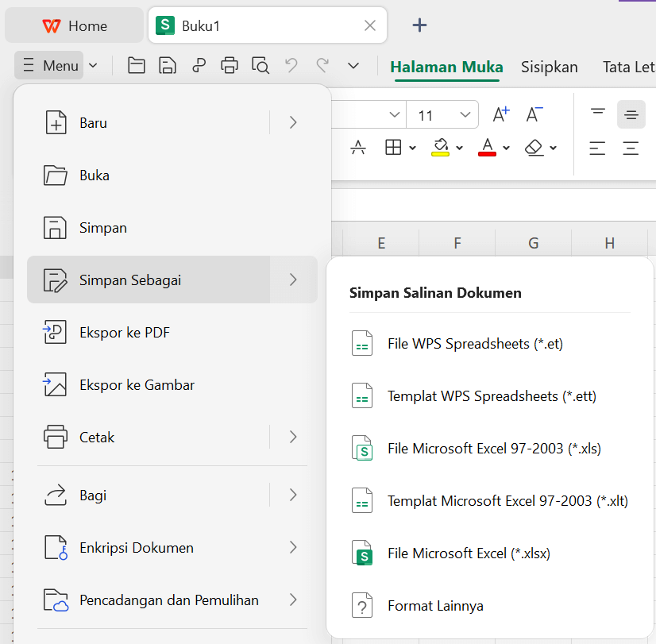This screenshot has height=644, width=656.
Task: Choose File Microsoft Excel (*.xlsx) format
Action: (x=469, y=553)
